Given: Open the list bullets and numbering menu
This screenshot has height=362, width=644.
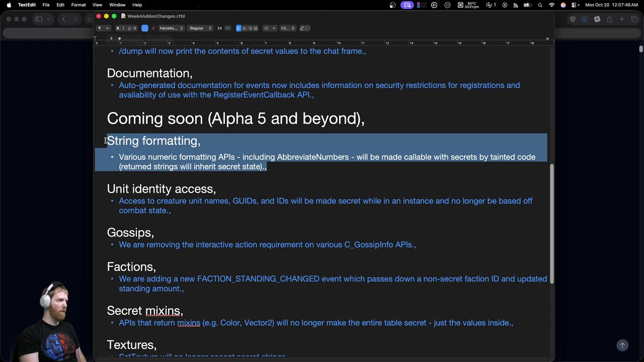Looking at the screenshot, I should [270, 28].
